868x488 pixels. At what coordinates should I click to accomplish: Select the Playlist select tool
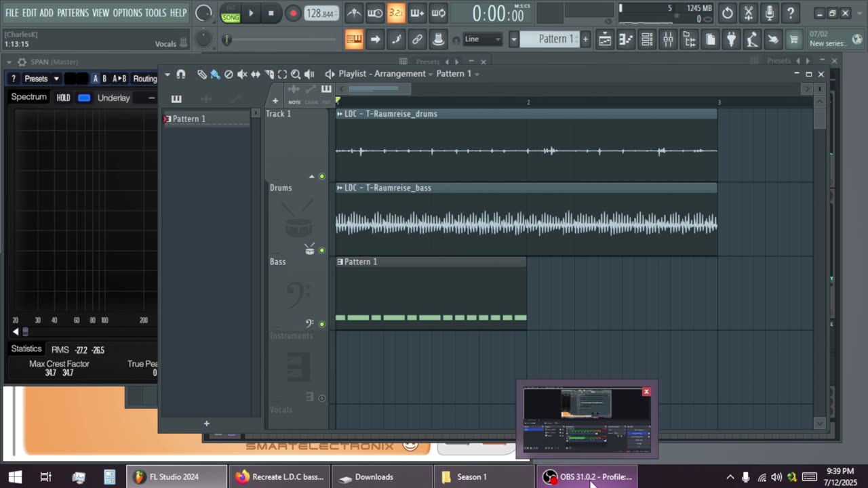282,74
